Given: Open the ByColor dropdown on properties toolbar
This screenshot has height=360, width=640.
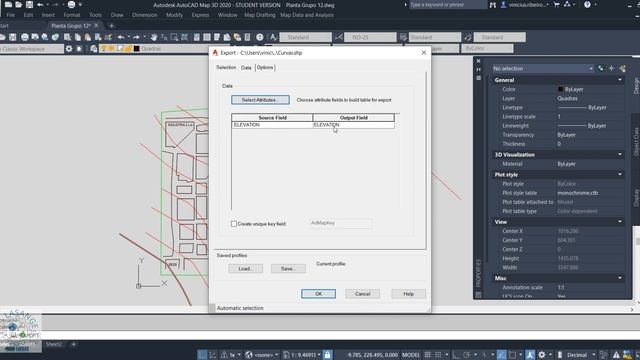Looking at the screenshot, I should tap(487, 48).
